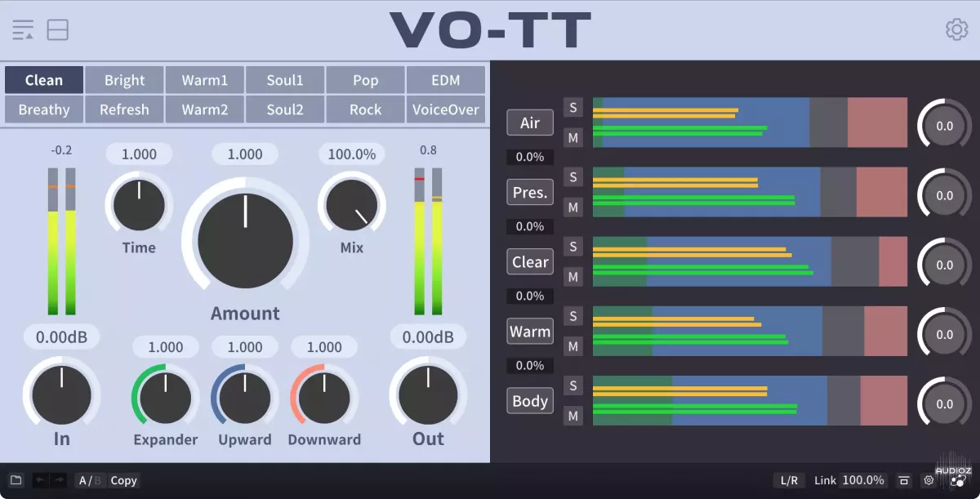Image resolution: width=980 pixels, height=499 pixels.
Task: Mute the Warm band
Action: coord(573,346)
